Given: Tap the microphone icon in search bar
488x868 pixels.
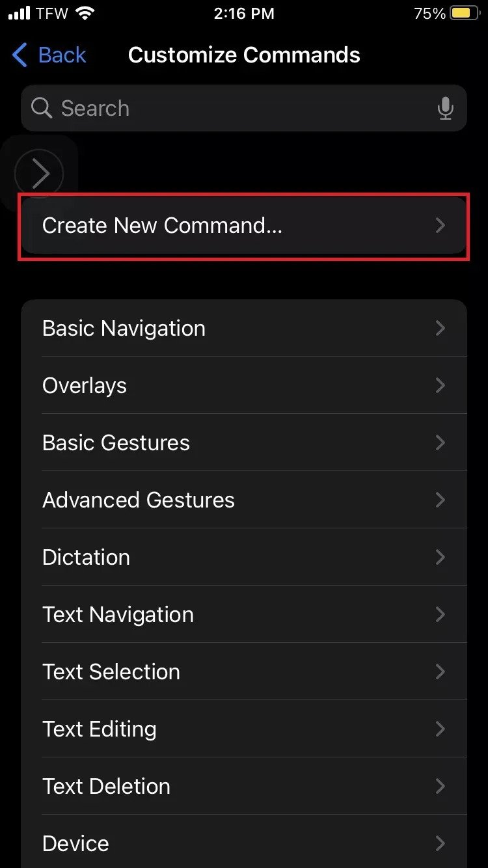Looking at the screenshot, I should (445, 108).
